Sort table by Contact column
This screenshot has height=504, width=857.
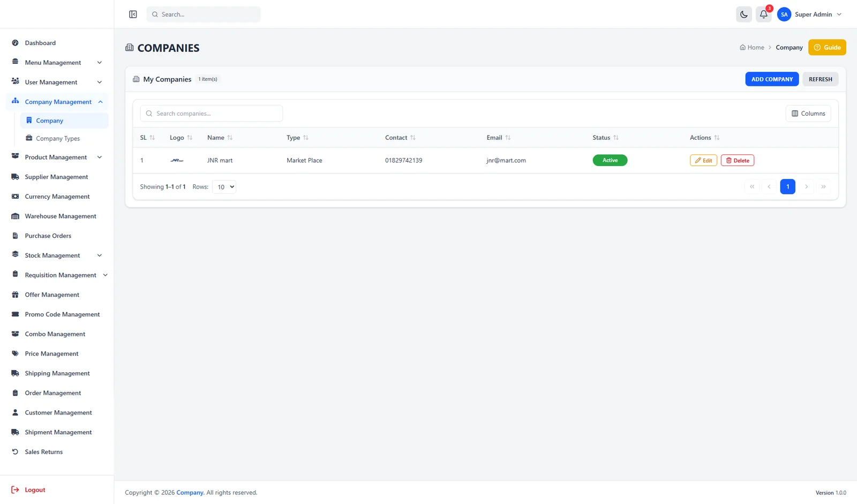[400, 138]
